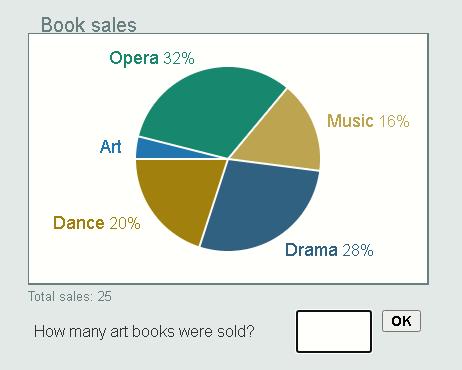This screenshot has height=370, width=462.
Task: Click the art books question text
Action: pos(144,331)
